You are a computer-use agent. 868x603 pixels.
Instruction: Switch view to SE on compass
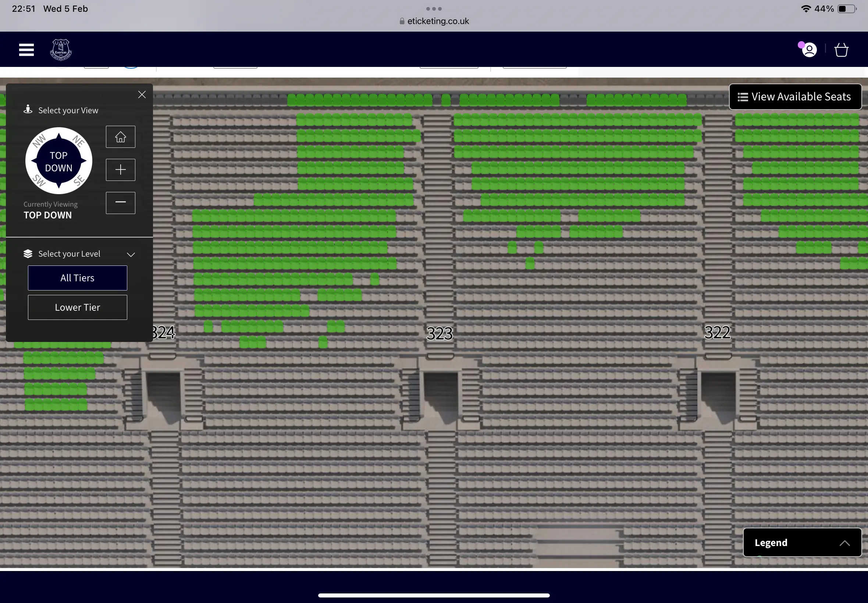tap(79, 181)
